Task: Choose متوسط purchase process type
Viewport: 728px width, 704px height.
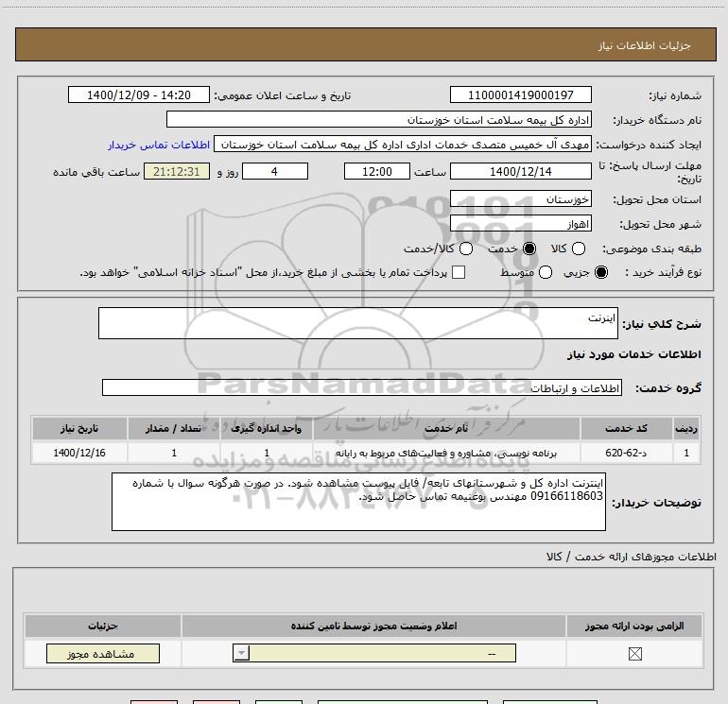Action: pos(546,272)
